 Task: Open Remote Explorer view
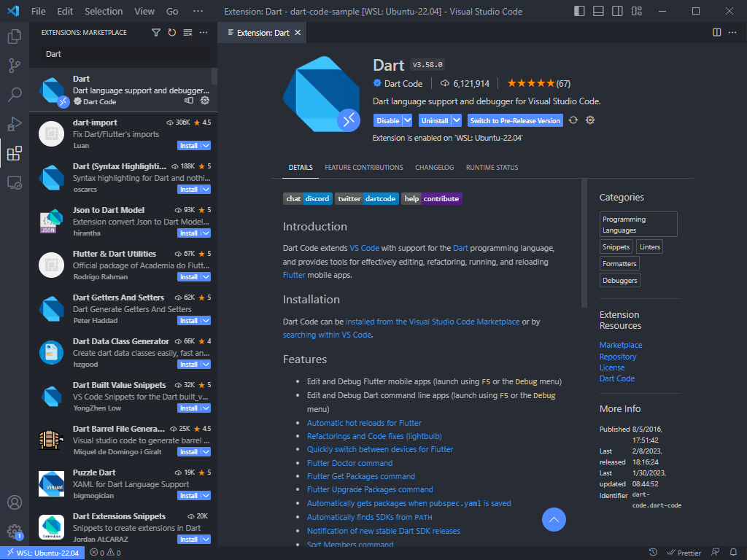[15, 183]
